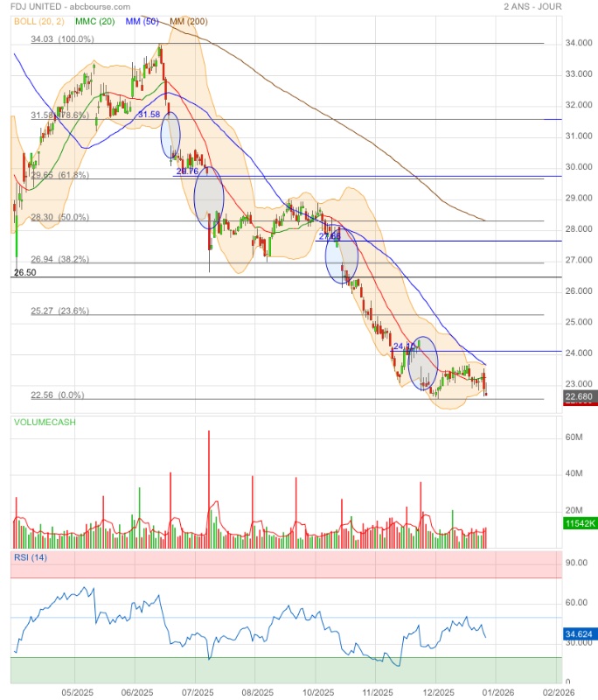
Task: Click the 28.30 (50.0%) Fibonacci label
Action: [59, 217]
